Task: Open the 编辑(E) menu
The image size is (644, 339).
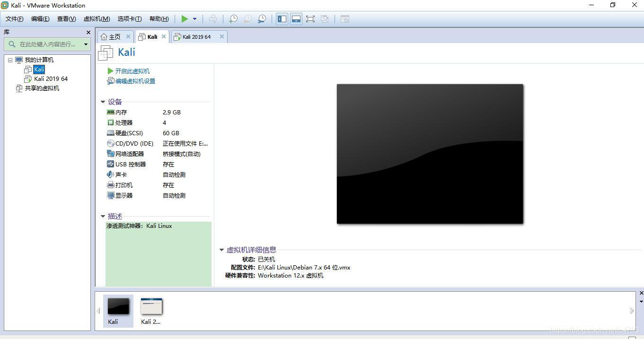Action: 40,19
